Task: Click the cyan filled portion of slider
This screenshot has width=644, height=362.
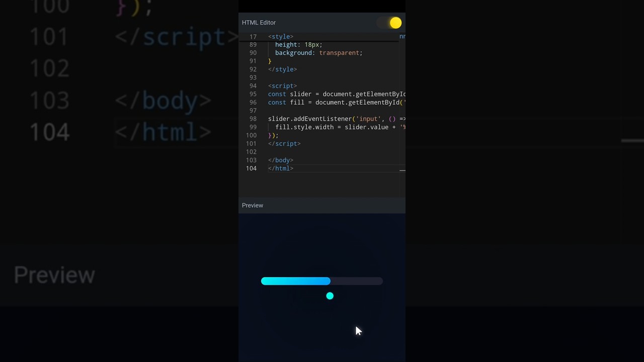Action: (296, 281)
